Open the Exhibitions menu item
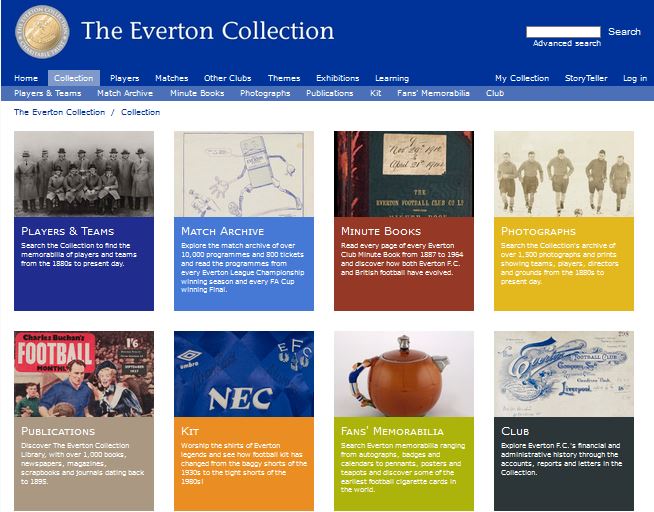 tap(337, 78)
